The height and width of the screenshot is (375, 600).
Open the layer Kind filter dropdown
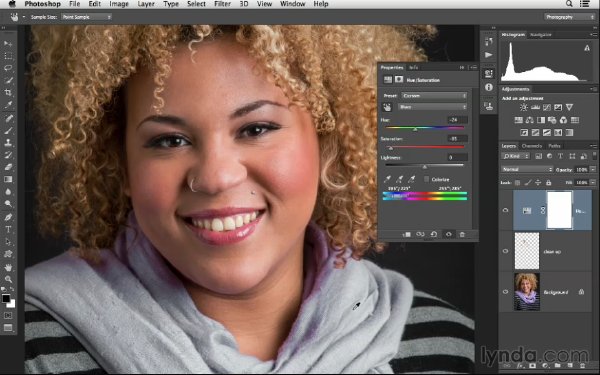515,156
